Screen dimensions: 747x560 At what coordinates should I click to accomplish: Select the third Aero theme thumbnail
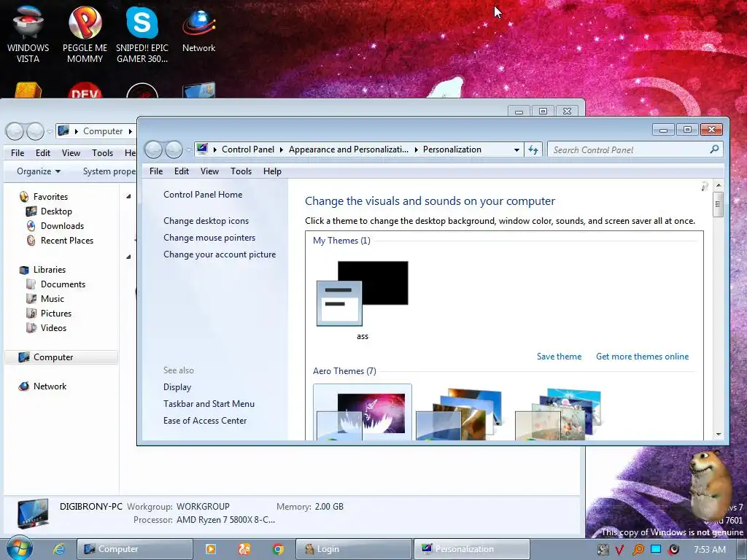558,413
